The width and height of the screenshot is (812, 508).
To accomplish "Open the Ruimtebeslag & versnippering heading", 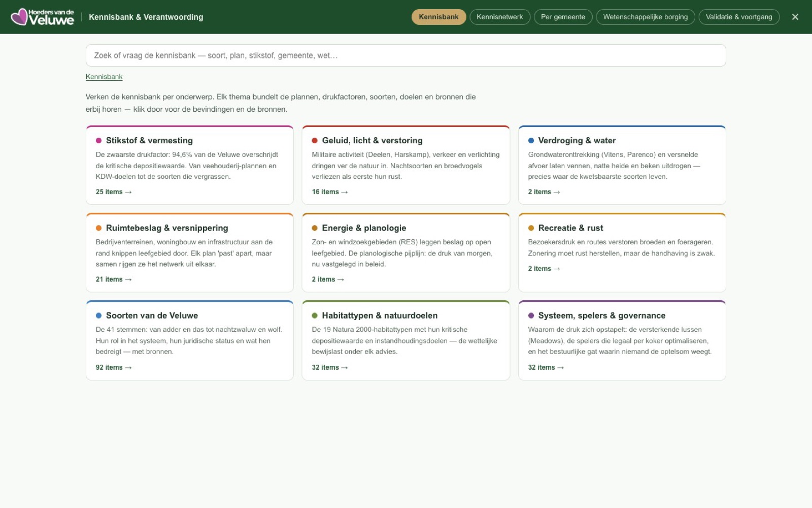I will coord(167,228).
